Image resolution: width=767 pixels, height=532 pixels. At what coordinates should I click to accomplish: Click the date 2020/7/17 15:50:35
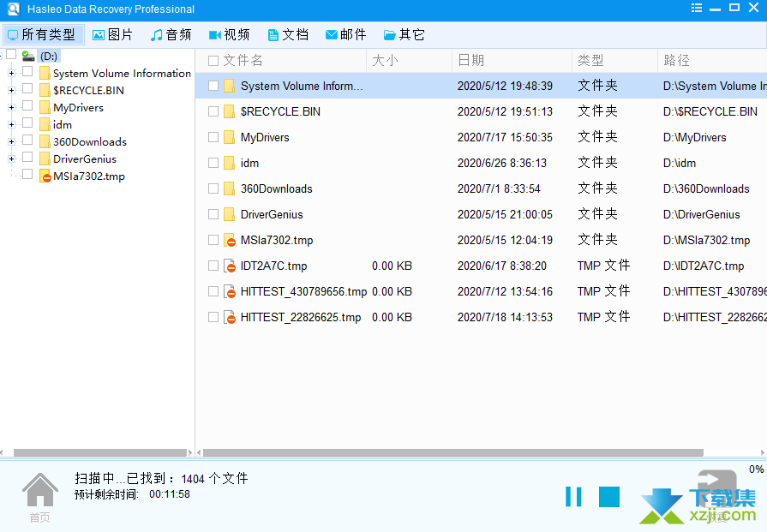(x=505, y=137)
